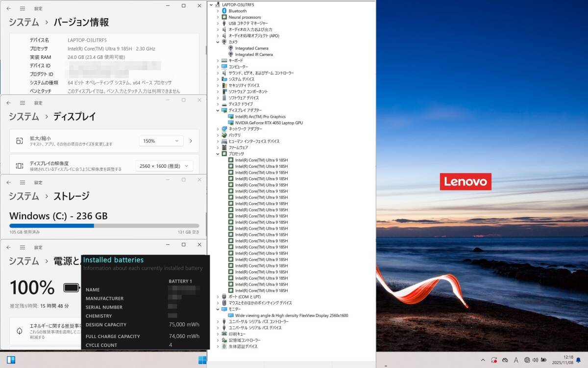588x368 pixels.
Task: Click the Neural processors category icon
Action: click(x=224, y=17)
